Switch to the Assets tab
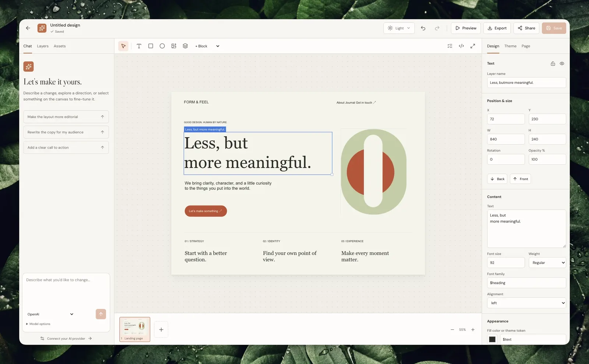The image size is (589, 364). tap(60, 46)
